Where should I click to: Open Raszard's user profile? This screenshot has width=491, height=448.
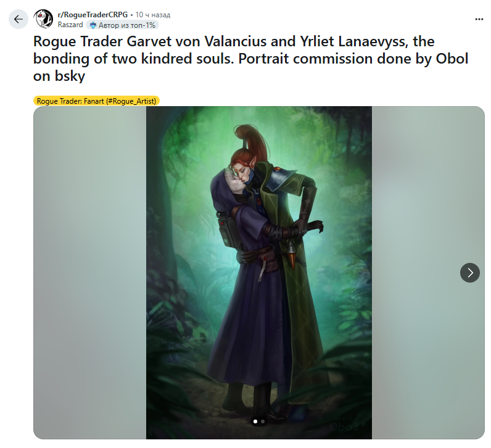click(70, 25)
